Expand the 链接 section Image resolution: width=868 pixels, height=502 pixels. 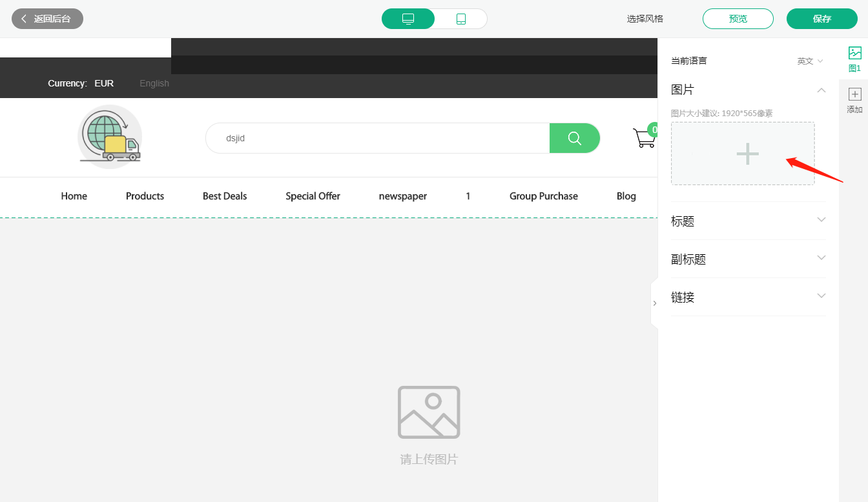coord(749,297)
